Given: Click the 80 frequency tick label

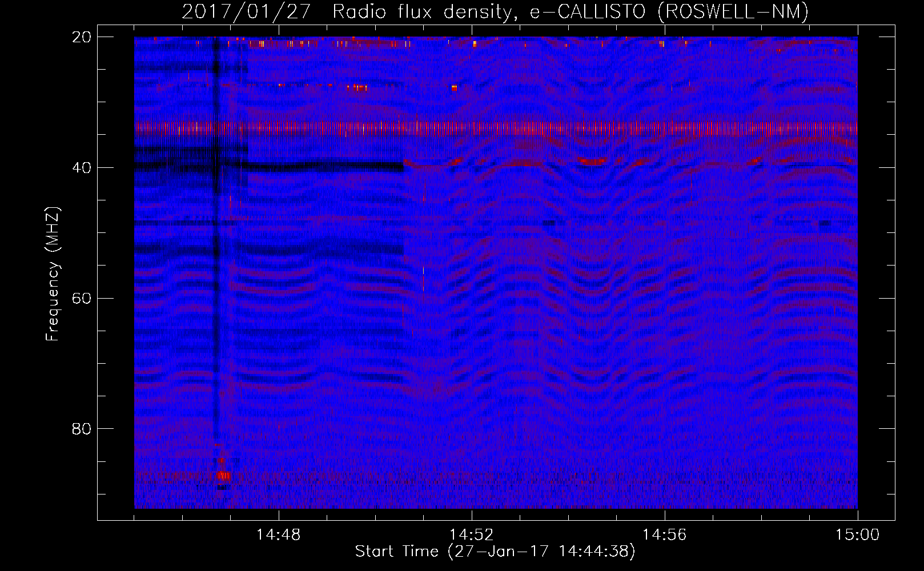Looking at the screenshot, I should 82,429.
